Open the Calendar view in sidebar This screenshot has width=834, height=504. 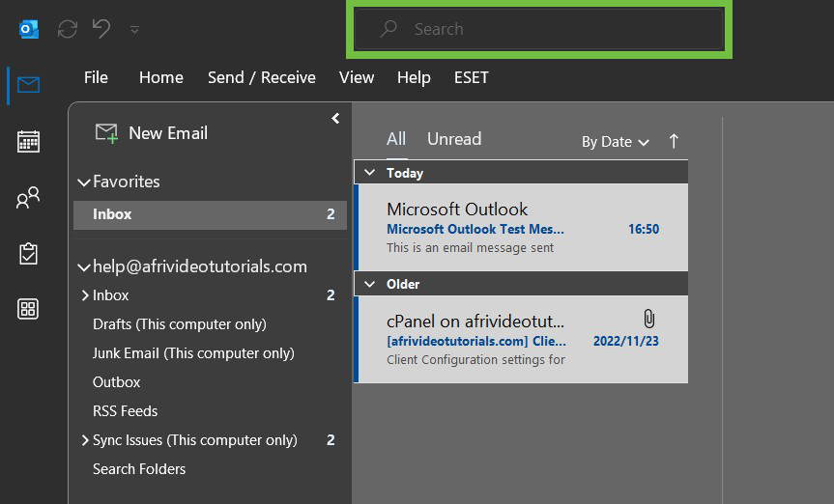[x=28, y=141]
